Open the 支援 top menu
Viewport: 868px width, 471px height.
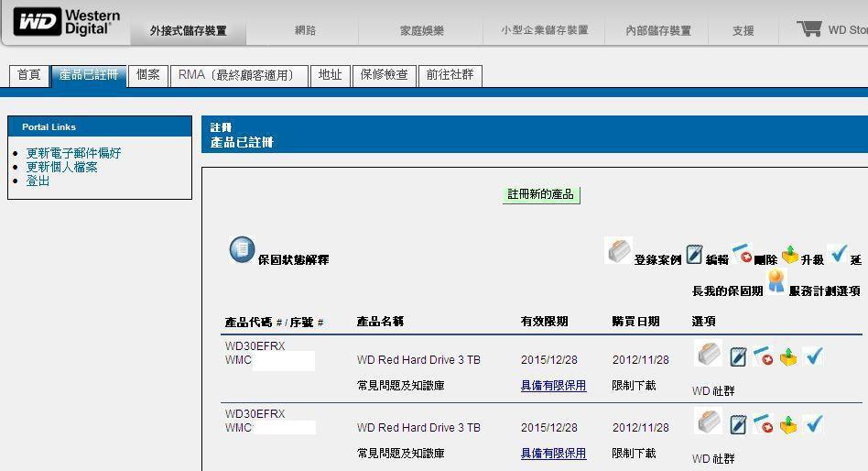(x=743, y=30)
